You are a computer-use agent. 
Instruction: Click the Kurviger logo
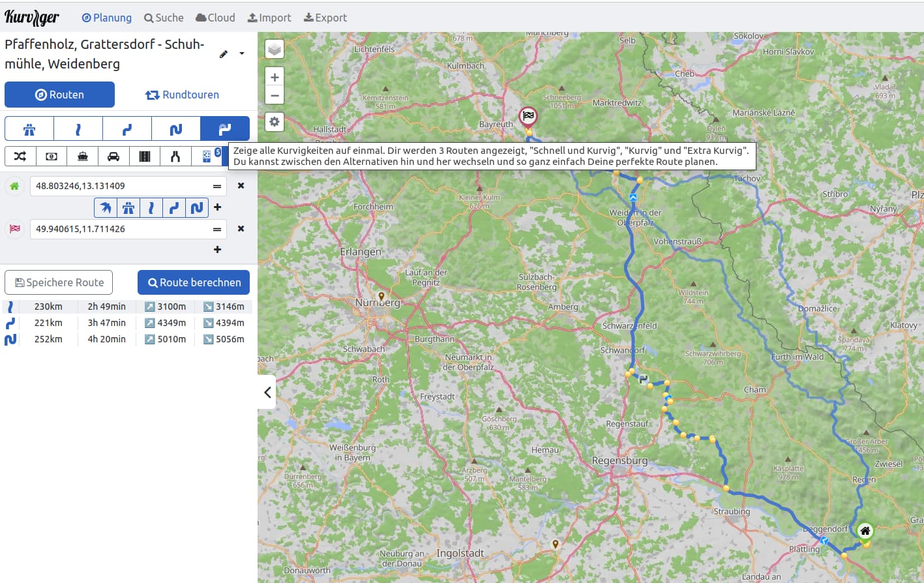pos(32,18)
